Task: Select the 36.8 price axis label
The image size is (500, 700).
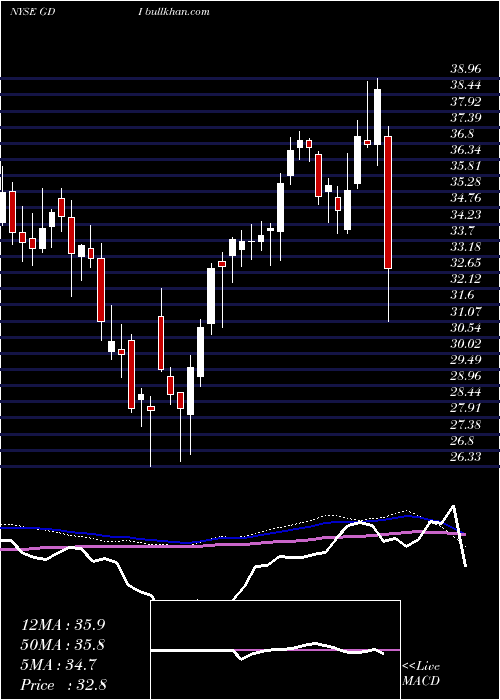Action: (462, 133)
